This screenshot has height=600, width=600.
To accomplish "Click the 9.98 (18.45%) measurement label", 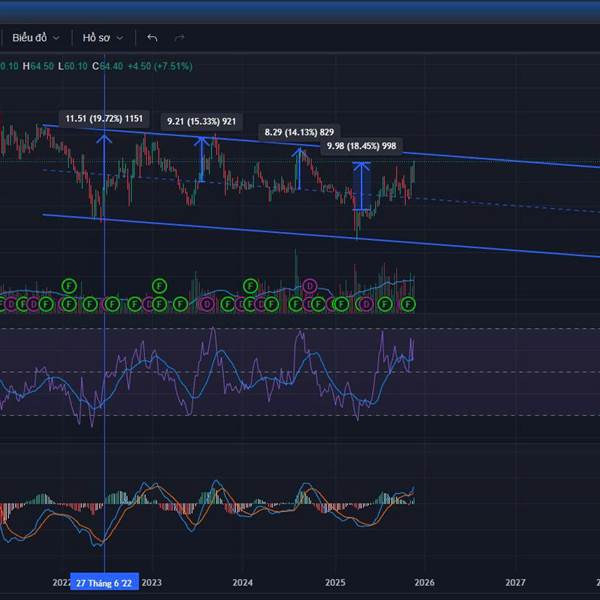I will pos(361,147).
